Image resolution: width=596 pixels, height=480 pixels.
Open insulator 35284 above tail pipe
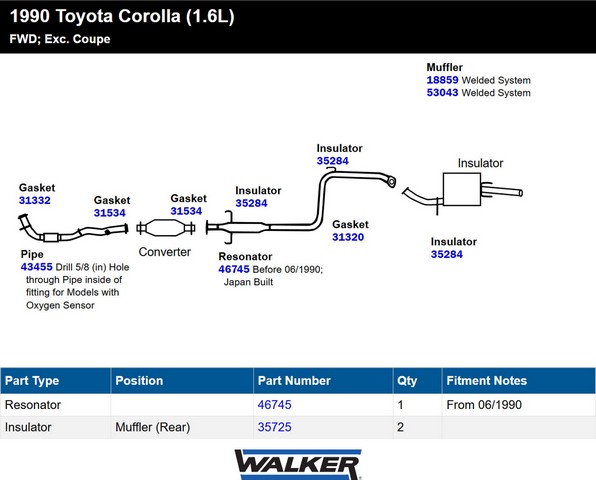click(x=333, y=161)
